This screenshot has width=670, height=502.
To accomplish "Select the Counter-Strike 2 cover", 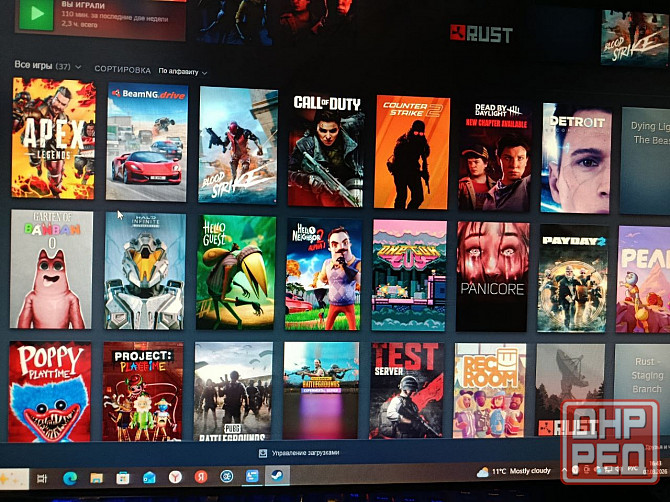I will [412, 152].
